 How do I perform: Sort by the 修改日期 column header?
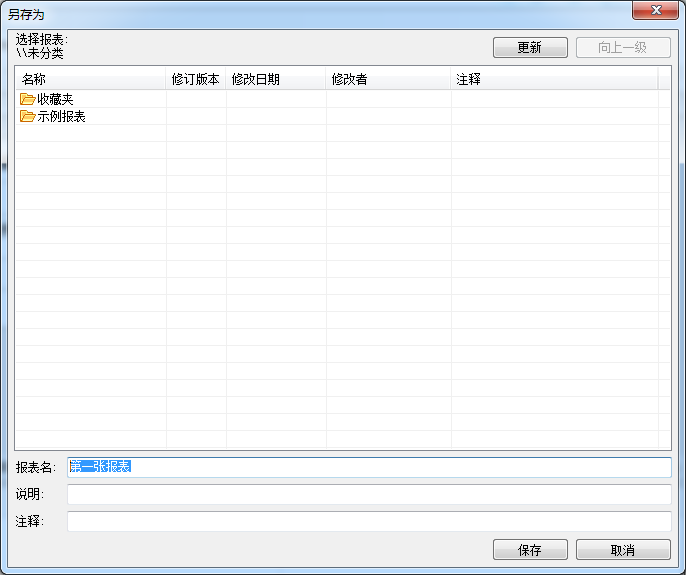(x=276, y=79)
